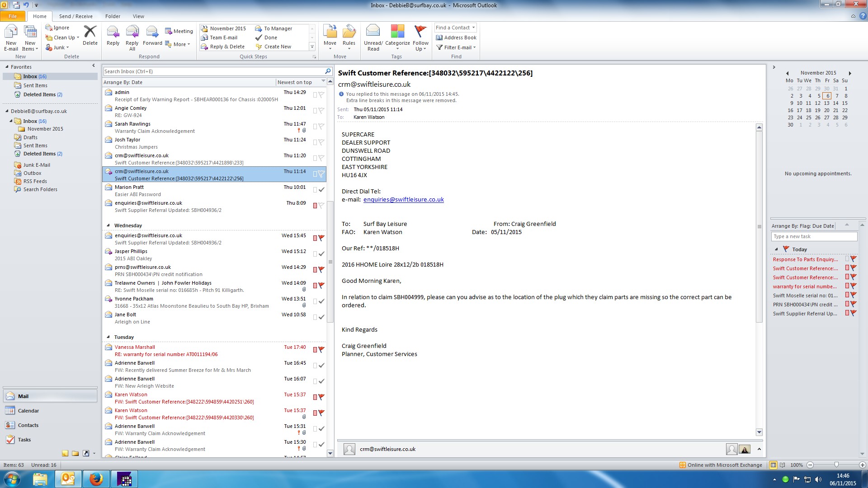Toggle flag on Vanessa Marshall email
The image size is (868, 488).
point(321,350)
